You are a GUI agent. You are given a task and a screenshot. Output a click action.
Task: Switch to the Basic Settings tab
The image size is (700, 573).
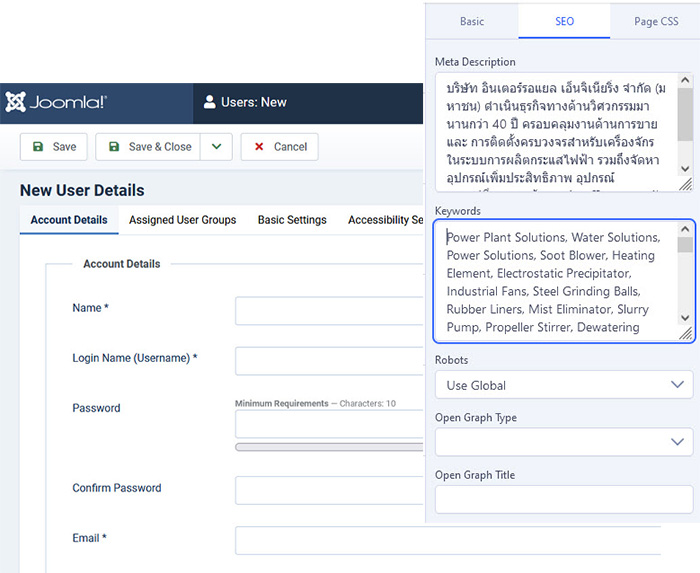click(x=292, y=220)
